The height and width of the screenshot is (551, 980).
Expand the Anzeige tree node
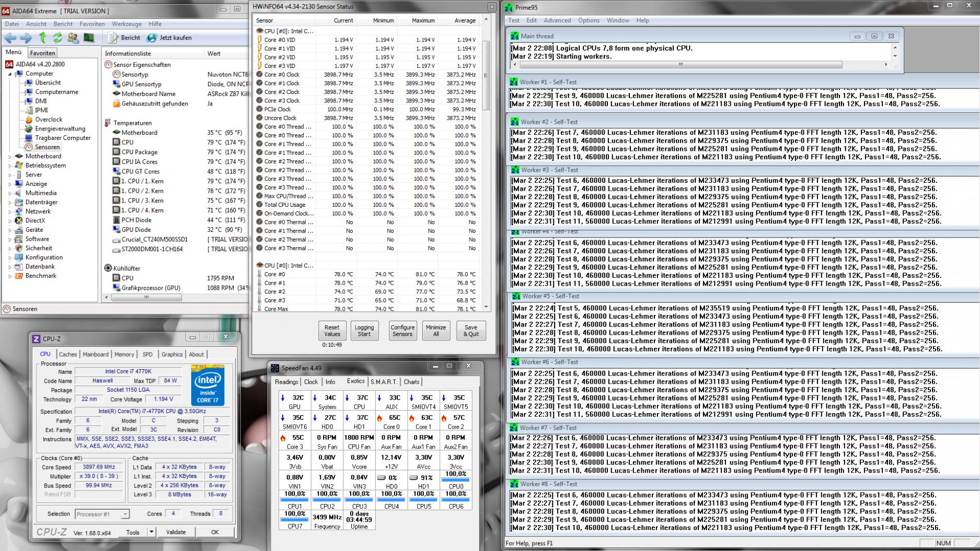click(x=9, y=184)
